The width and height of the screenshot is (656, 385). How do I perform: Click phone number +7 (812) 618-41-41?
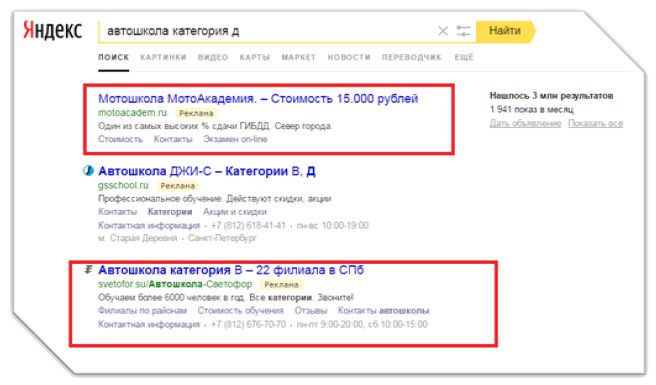click(x=248, y=226)
